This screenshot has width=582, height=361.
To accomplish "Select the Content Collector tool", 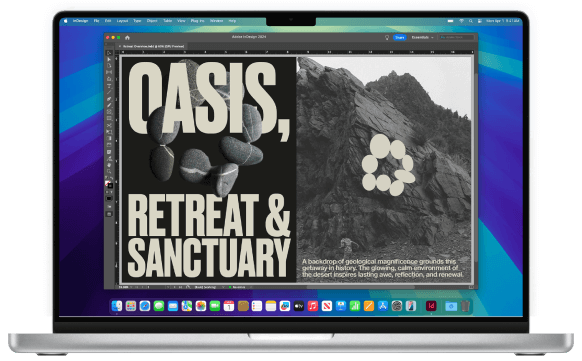I will (109, 79).
